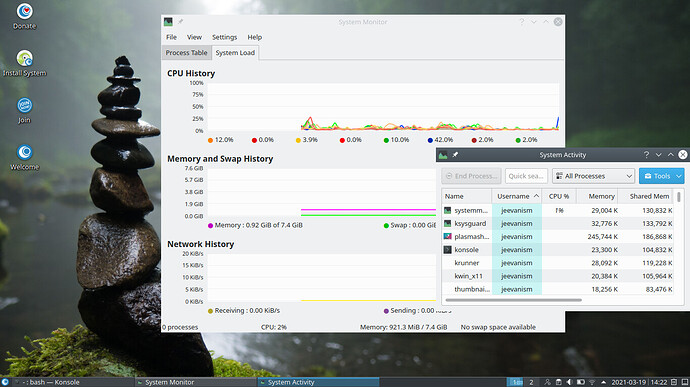The width and height of the screenshot is (690, 387).
Task: Open the Tools dropdown button
Action: coord(661,176)
